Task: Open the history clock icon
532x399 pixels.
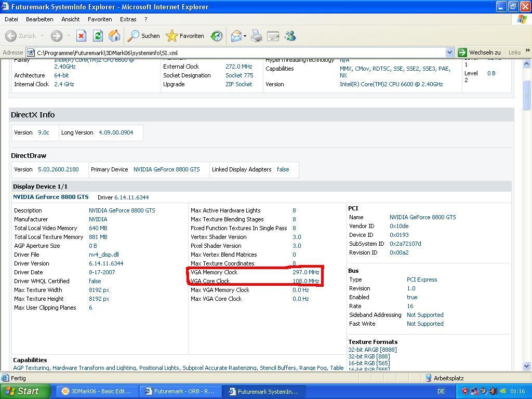Action: point(217,36)
